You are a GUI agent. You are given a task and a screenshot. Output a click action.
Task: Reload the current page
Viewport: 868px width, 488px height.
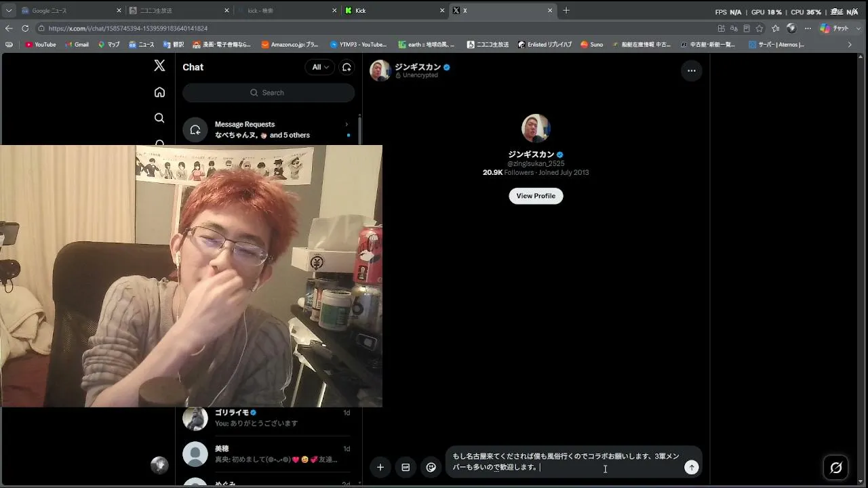(25, 28)
